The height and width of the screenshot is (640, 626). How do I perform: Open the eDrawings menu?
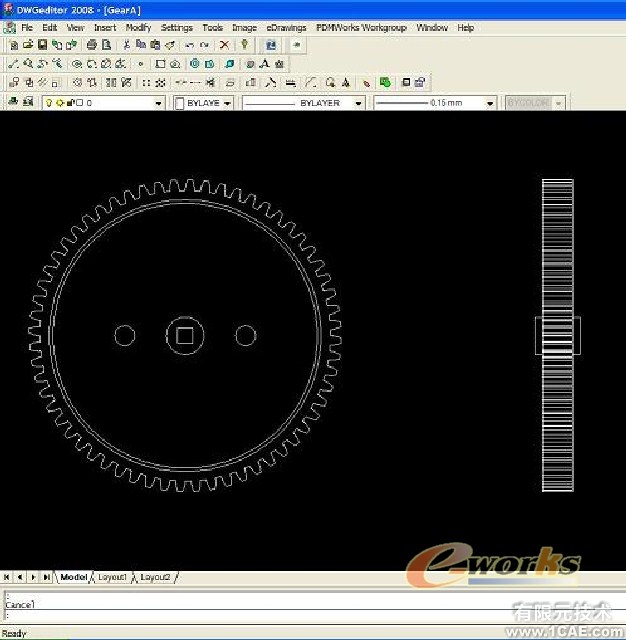point(286,28)
